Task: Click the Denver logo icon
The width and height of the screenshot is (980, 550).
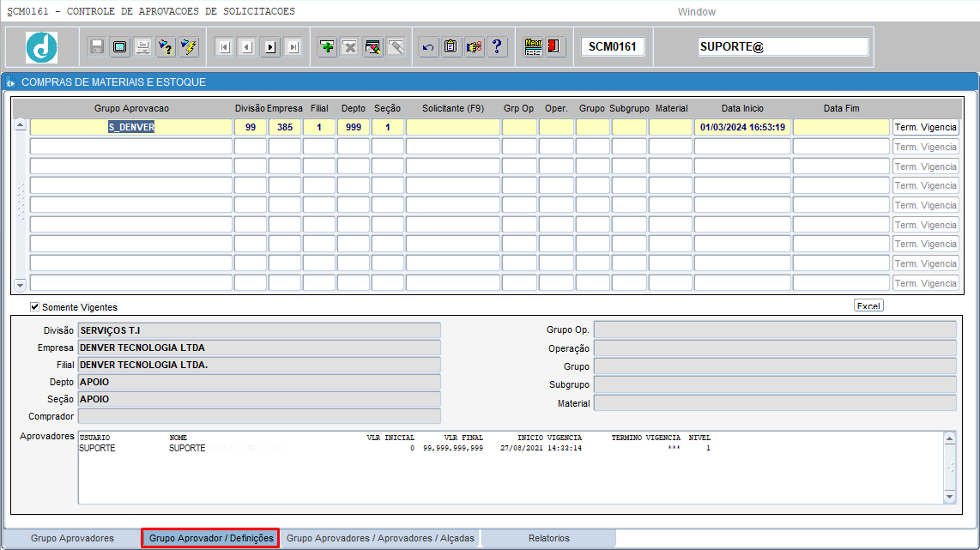Action: point(41,47)
